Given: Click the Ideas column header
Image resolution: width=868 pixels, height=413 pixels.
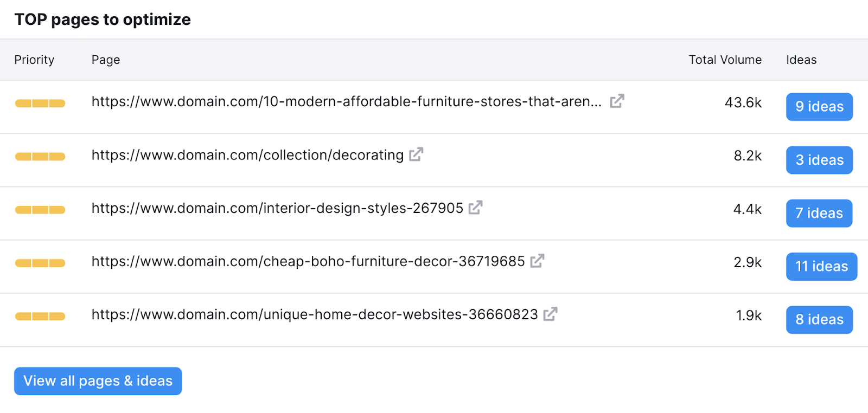Looking at the screenshot, I should pyautogui.click(x=801, y=60).
